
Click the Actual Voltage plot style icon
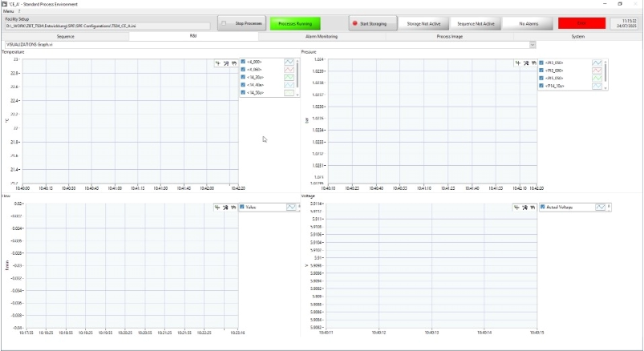600,208
